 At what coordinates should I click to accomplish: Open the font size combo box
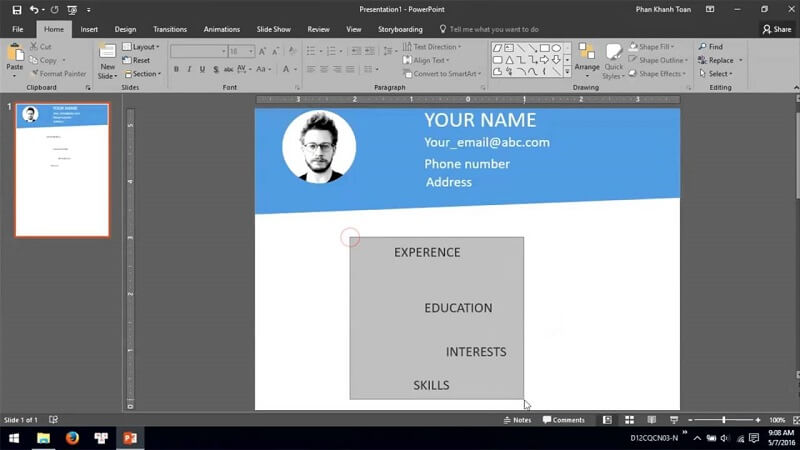tap(242, 51)
